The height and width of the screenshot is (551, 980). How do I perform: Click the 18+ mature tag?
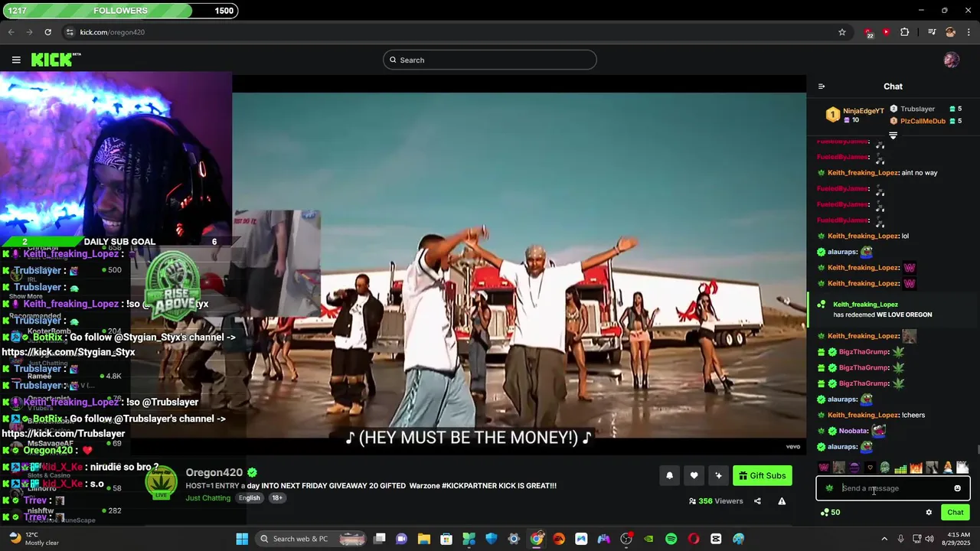tap(277, 498)
